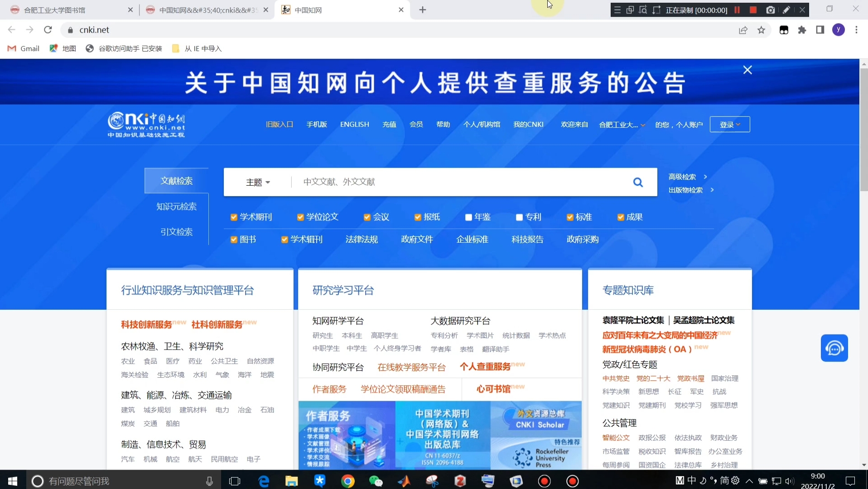Screen dimensions: 868x489
Task: Click the page's vertical scrollbar thumb
Action: click(x=864, y=129)
